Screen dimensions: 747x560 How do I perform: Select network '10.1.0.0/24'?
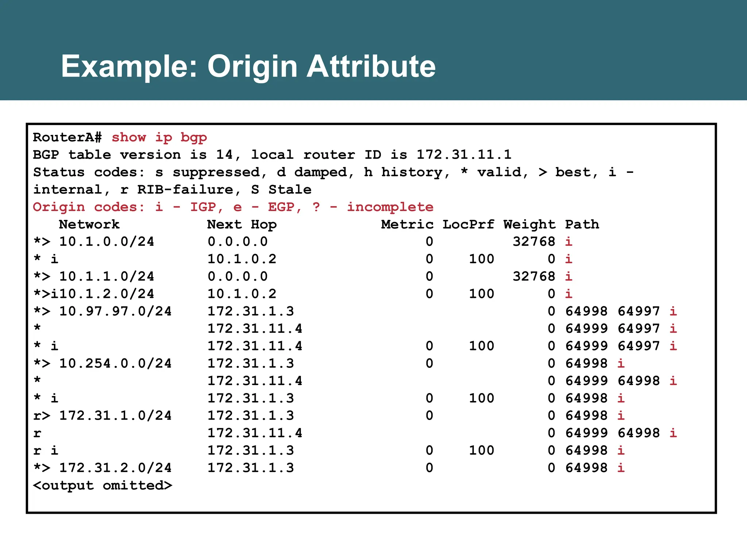(x=107, y=242)
